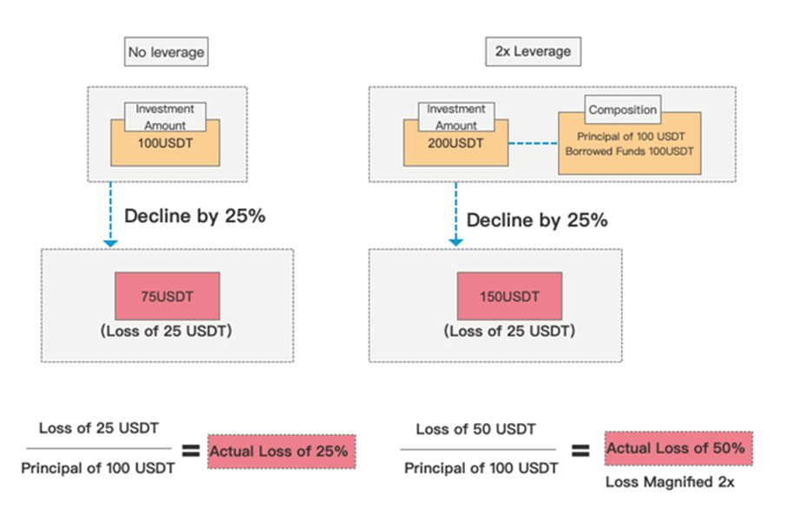
Task: Click the right Decline by 25% heading
Action: pos(537,220)
